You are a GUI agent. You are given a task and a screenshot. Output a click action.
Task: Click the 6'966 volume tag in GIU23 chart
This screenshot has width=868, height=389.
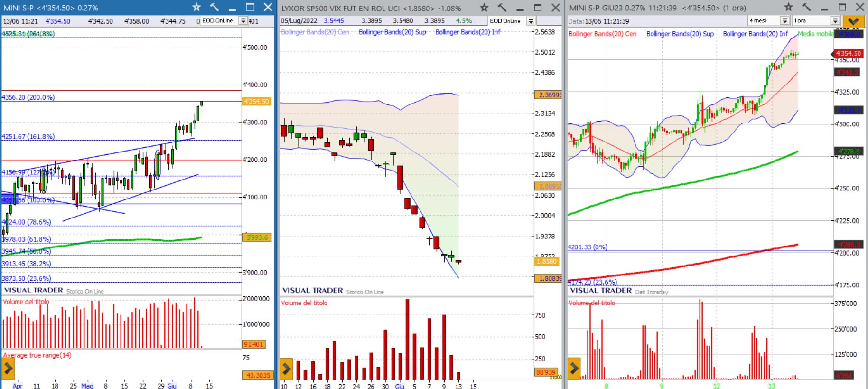(844, 375)
